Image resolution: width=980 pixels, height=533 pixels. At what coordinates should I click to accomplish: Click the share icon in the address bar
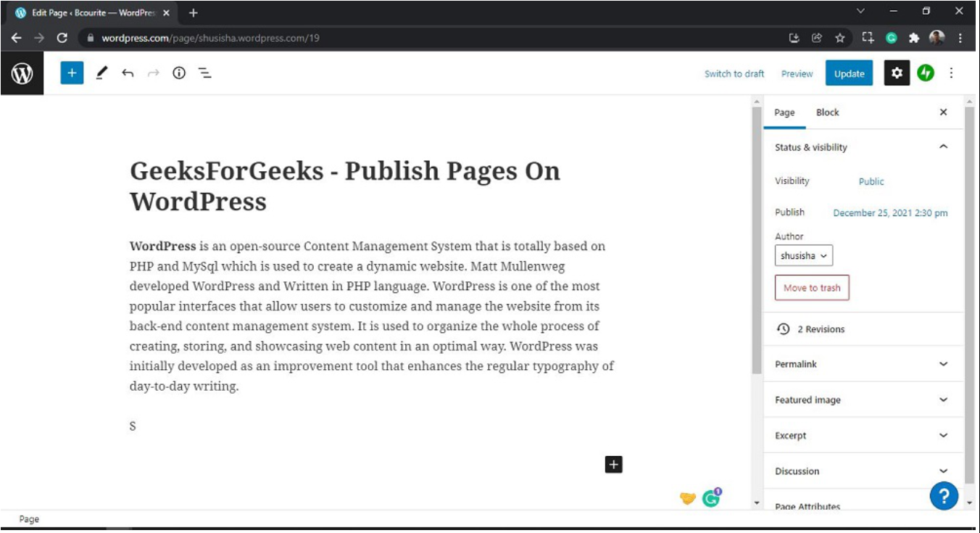817,38
